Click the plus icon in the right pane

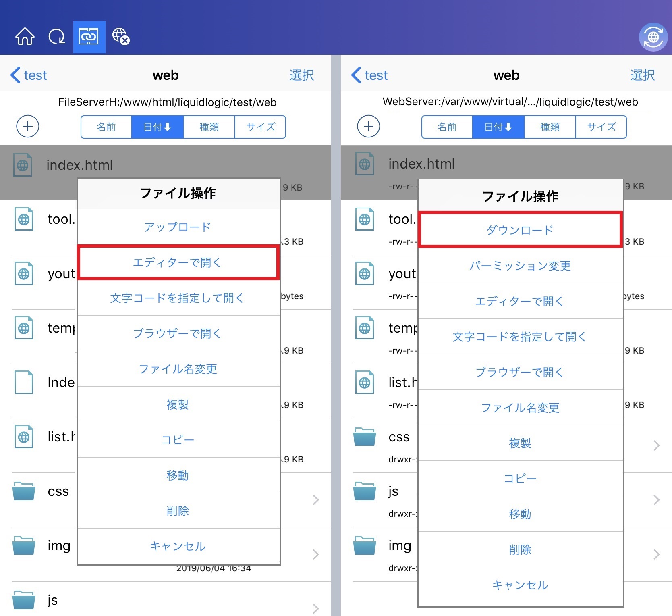(368, 126)
